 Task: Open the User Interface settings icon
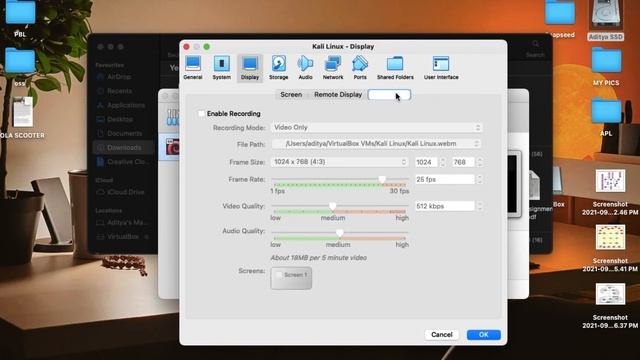[441, 67]
